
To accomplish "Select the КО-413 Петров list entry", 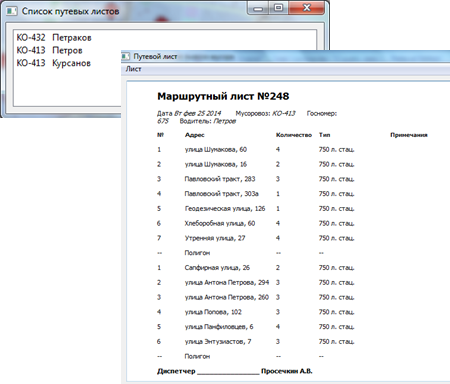I will (x=49, y=50).
